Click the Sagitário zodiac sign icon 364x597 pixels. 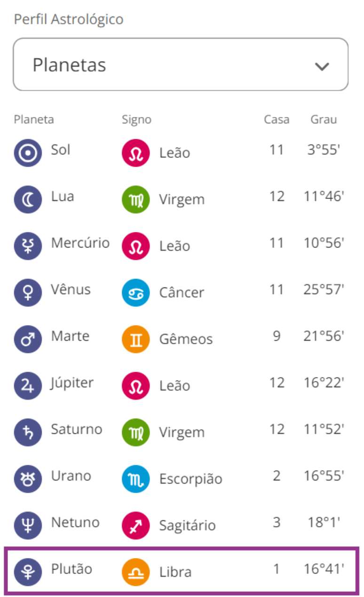click(136, 525)
